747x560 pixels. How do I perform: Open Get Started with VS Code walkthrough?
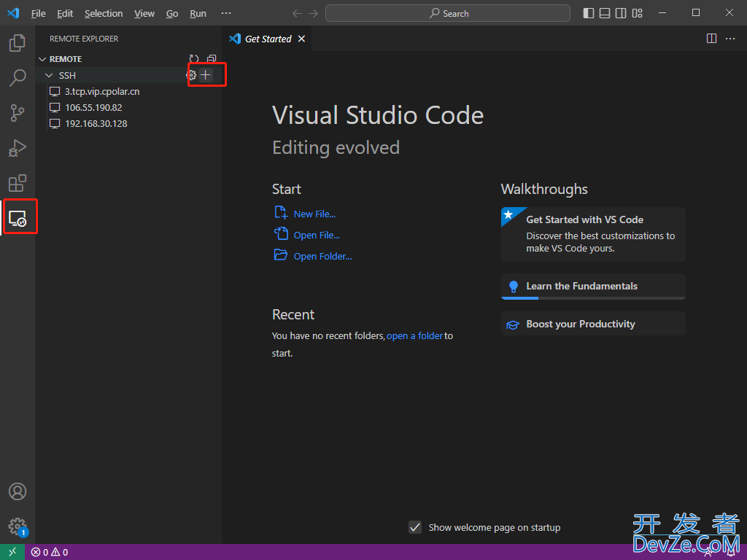click(x=593, y=234)
